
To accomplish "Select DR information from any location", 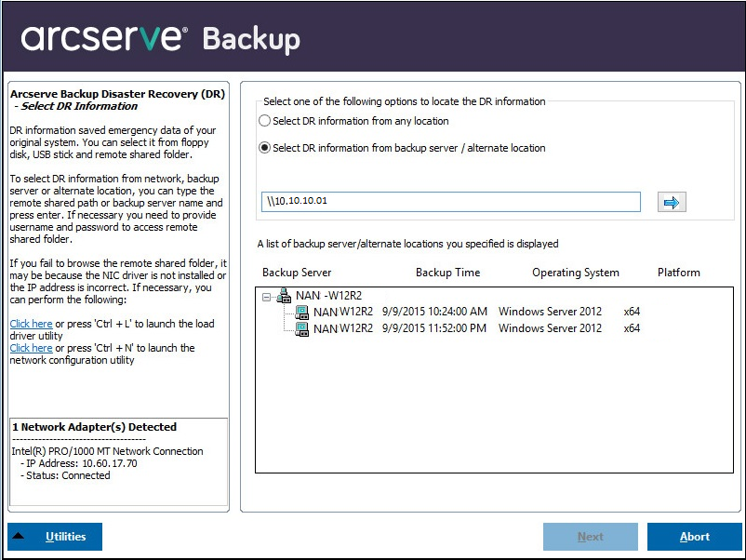I will [x=265, y=121].
